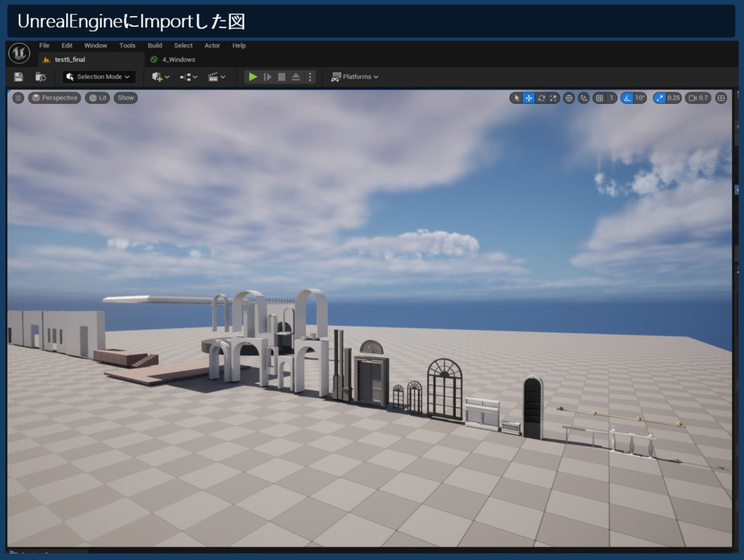Select the rotate tool in viewport
744x560 pixels.
(x=541, y=98)
